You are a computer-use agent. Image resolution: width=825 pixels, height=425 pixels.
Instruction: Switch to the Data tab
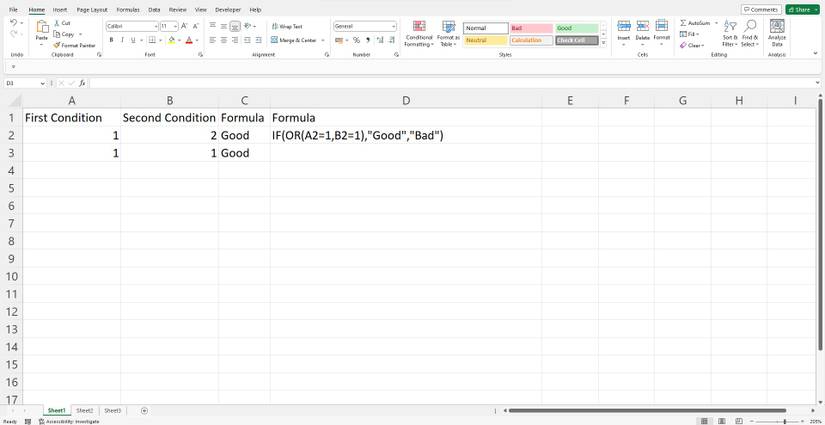[154, 9]
